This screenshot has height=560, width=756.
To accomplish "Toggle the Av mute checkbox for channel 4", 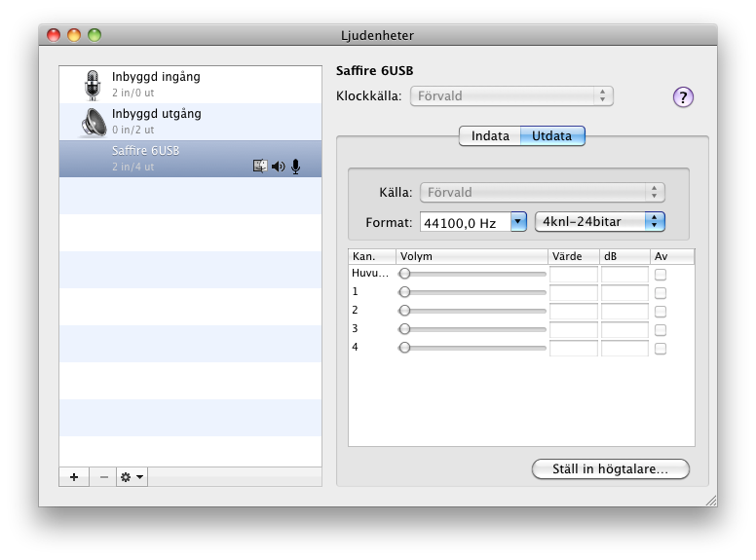I will pyautogui.click(x=661, y=348).
